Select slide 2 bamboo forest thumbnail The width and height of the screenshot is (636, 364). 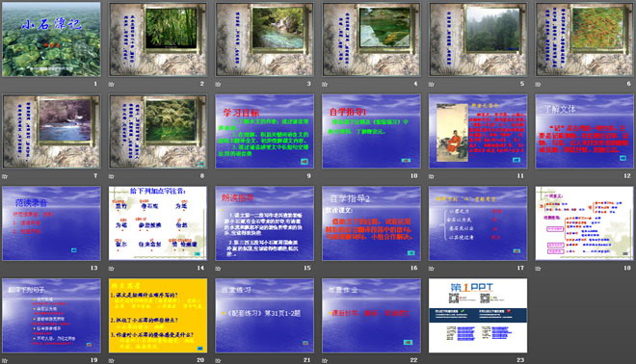pos(158,39)
